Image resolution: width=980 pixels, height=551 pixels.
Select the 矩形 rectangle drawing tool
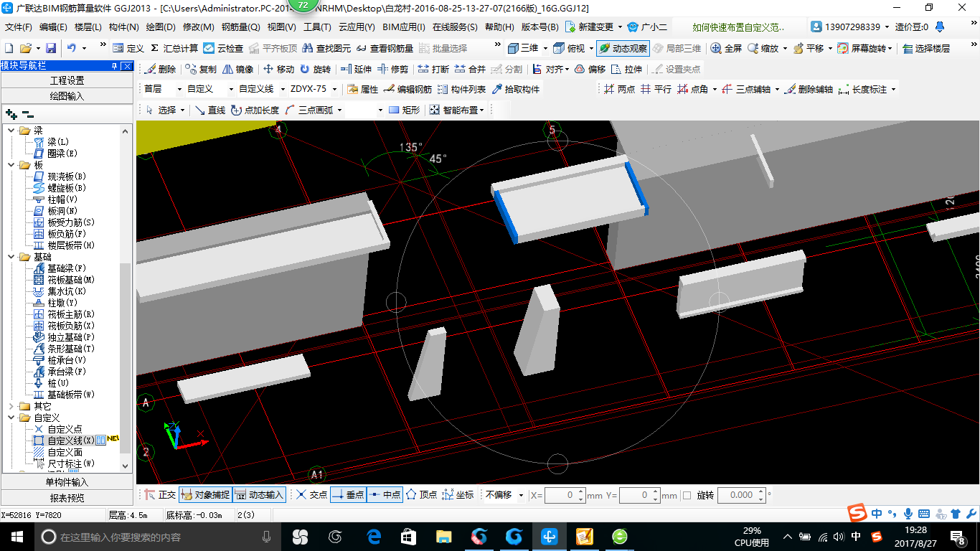point(404,110)
